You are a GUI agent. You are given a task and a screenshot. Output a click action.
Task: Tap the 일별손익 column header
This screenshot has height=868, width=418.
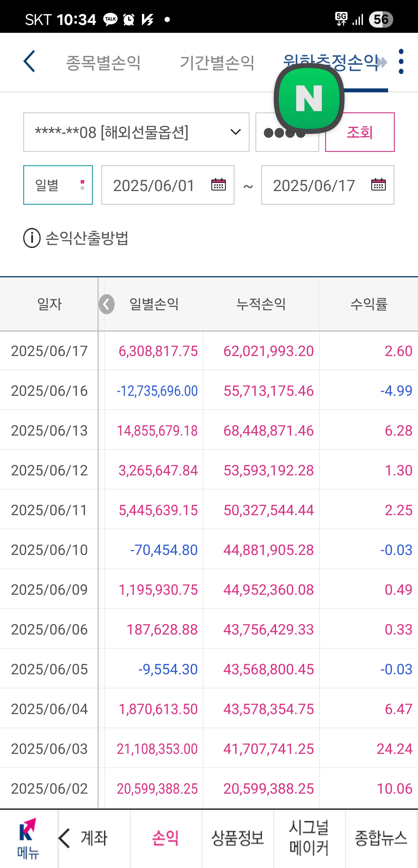tap(154, 304)
